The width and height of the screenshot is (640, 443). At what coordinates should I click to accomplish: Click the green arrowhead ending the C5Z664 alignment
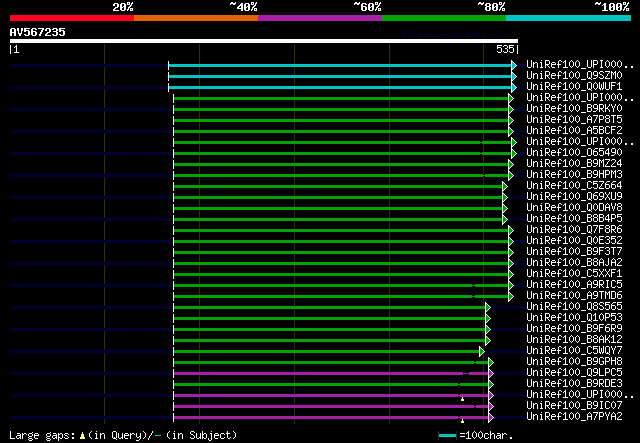pyautogui.click(x=505, y=187)
